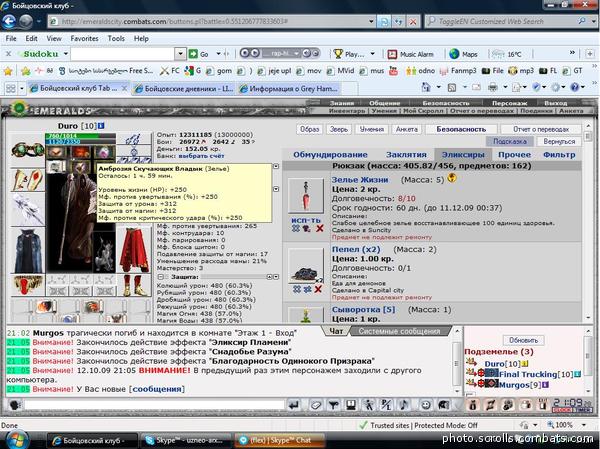Open the zoom level 100% dropdown
This screenshot has width=600, height=449.
tap(584, 425)
